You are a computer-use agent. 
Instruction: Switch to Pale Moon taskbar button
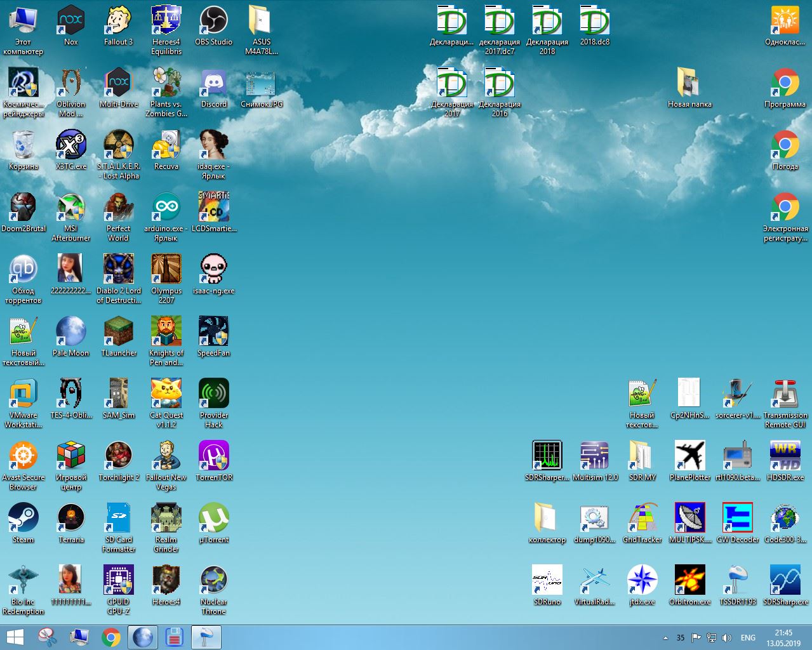(143, 637)
